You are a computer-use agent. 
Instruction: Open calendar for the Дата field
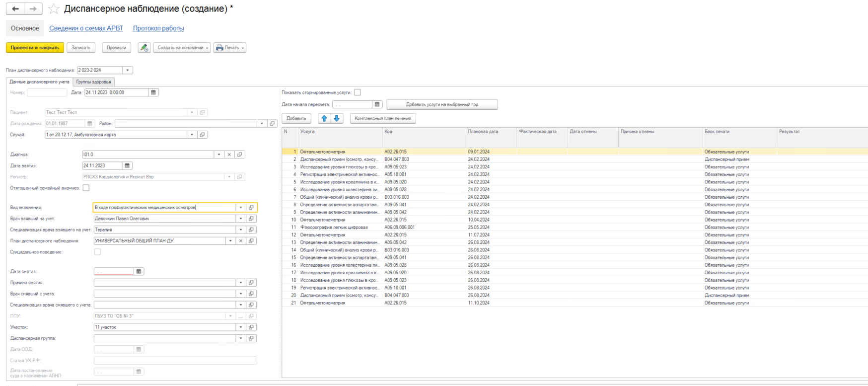pyautogui.click(x=153, y=92)
